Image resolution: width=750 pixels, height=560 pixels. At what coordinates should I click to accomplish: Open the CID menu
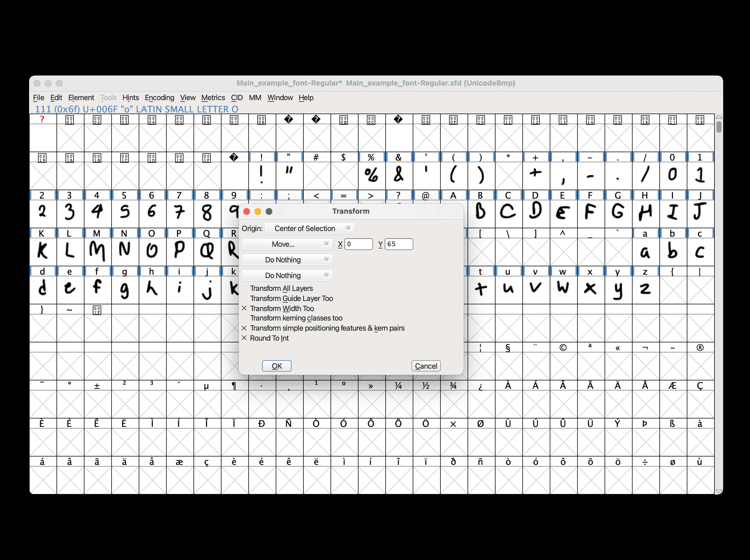click(x=237, y=98)
